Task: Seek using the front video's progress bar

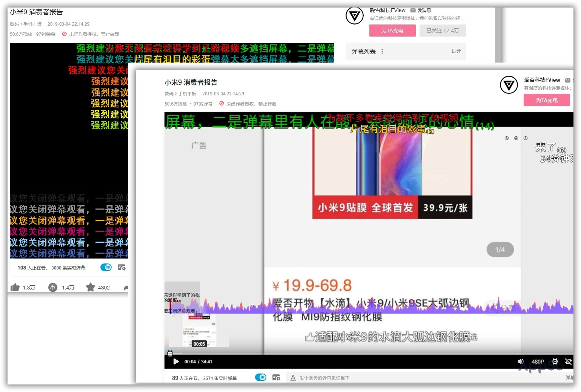Action: [369, 354]
